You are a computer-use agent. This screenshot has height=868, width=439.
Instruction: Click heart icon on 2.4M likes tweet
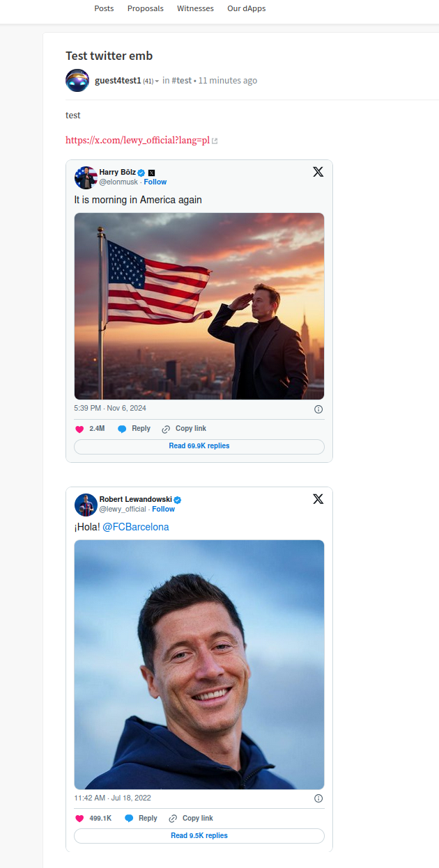click(79, 429)
